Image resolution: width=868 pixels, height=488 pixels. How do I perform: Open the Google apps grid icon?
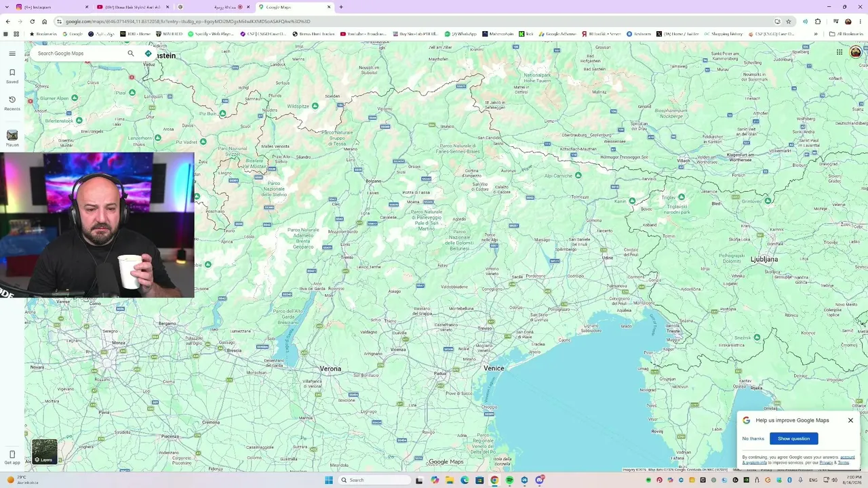point(840,52)
